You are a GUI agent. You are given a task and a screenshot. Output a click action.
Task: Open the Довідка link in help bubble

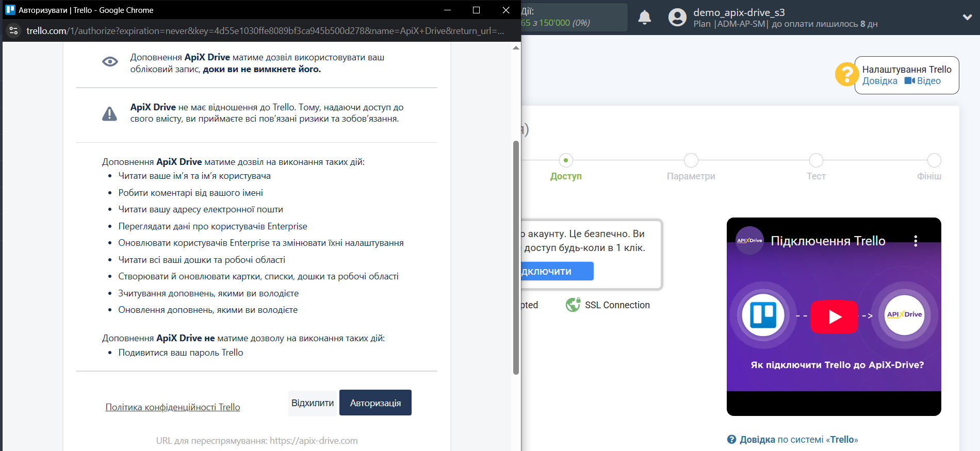pyautogui.click(x=880, y=81)
